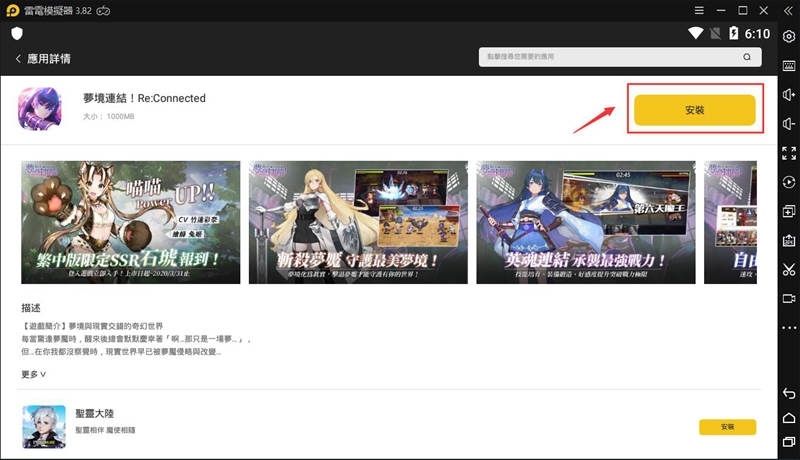Click the recent apps icon in sidebar
The height and width of the screenshot is (460, 800).
click(x=789, y=442)
